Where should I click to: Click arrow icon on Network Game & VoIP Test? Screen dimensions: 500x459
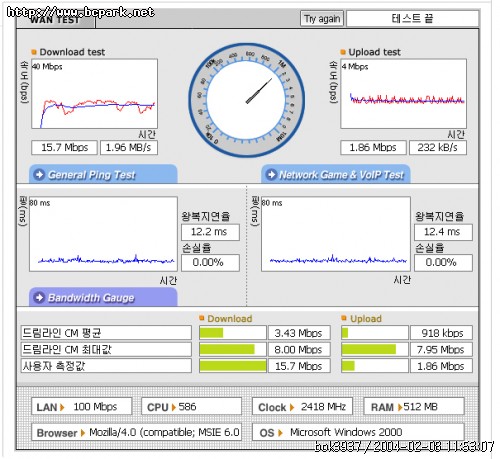(272, 174)
